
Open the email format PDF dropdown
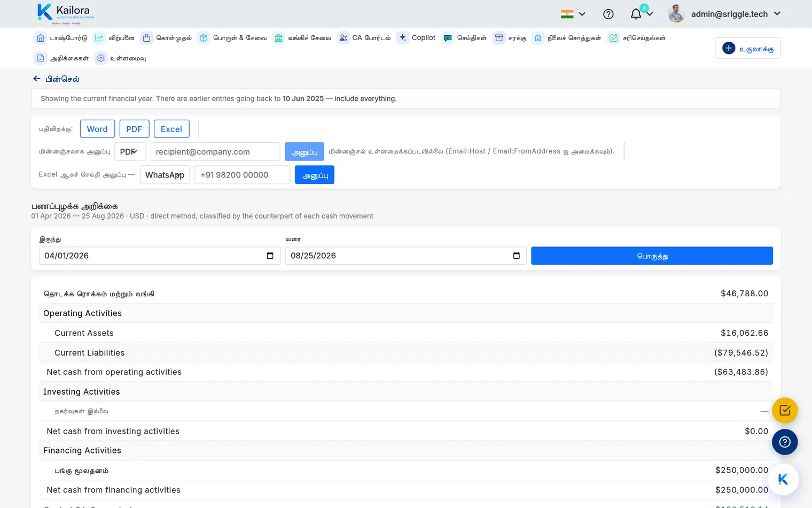[x=130, y=152]
